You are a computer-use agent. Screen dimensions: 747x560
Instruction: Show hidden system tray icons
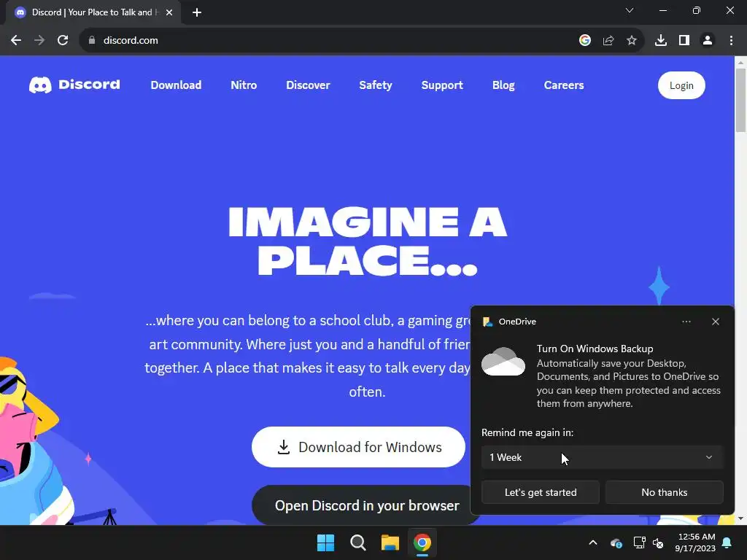point(592,542)
